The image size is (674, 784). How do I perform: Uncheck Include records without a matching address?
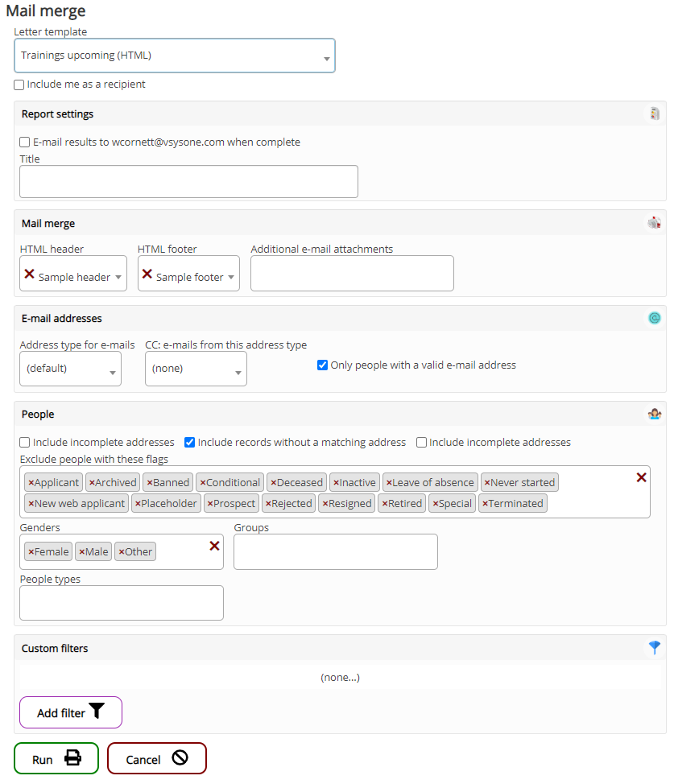(x=190, y=443)
